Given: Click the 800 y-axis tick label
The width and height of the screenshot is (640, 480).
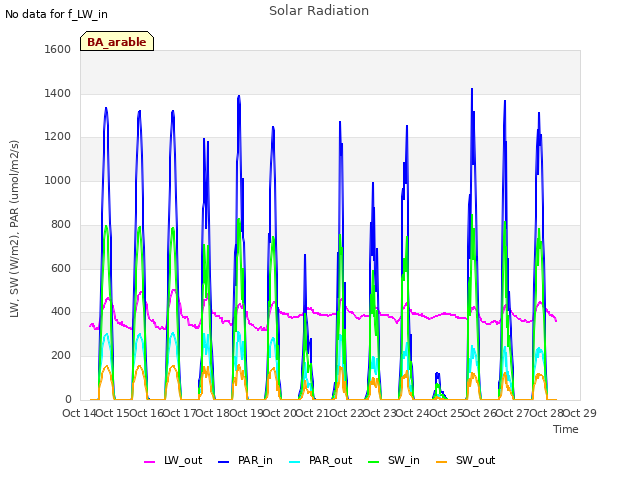Looking at the screenshot, I should 61,224.
